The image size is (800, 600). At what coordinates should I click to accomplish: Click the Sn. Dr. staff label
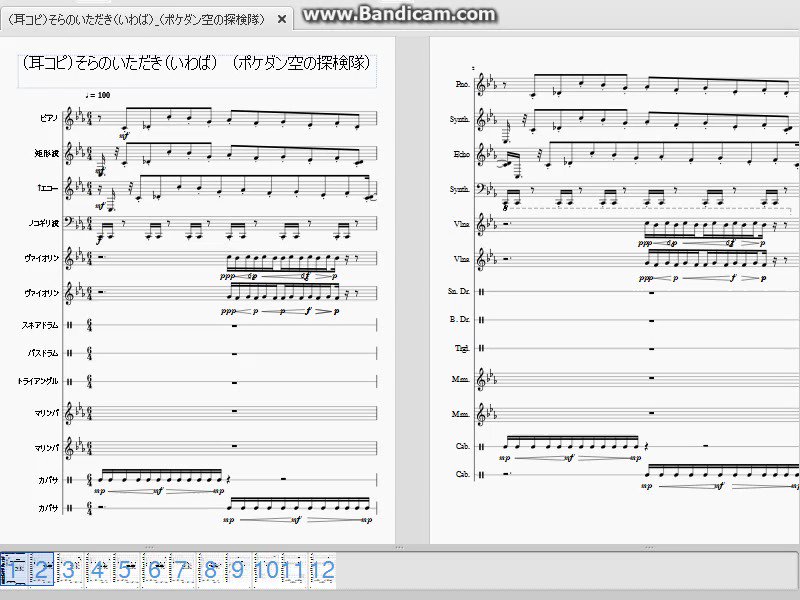(459, 291)
